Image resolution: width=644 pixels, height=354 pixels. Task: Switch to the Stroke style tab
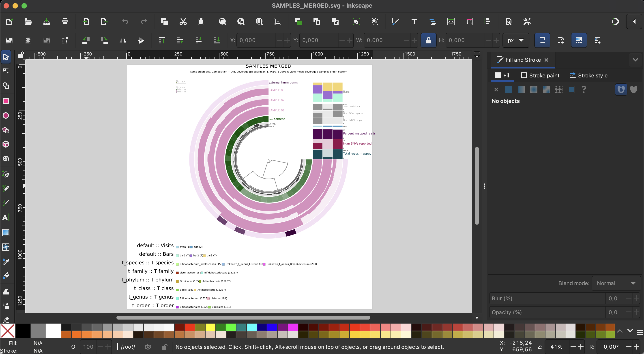pos(588,75)
